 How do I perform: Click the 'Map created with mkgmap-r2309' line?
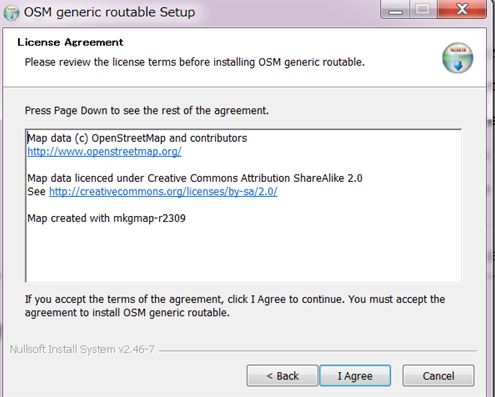106,218
